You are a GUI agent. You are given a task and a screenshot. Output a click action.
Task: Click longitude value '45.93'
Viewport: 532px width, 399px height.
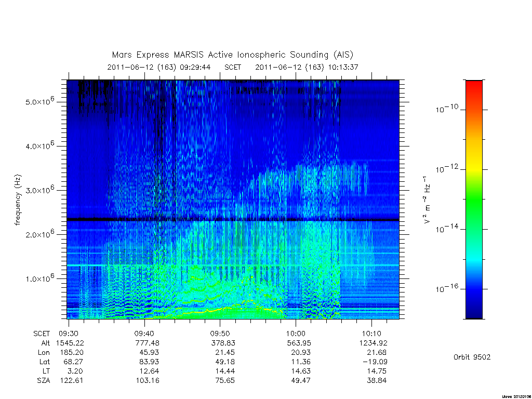pos(149,353)
